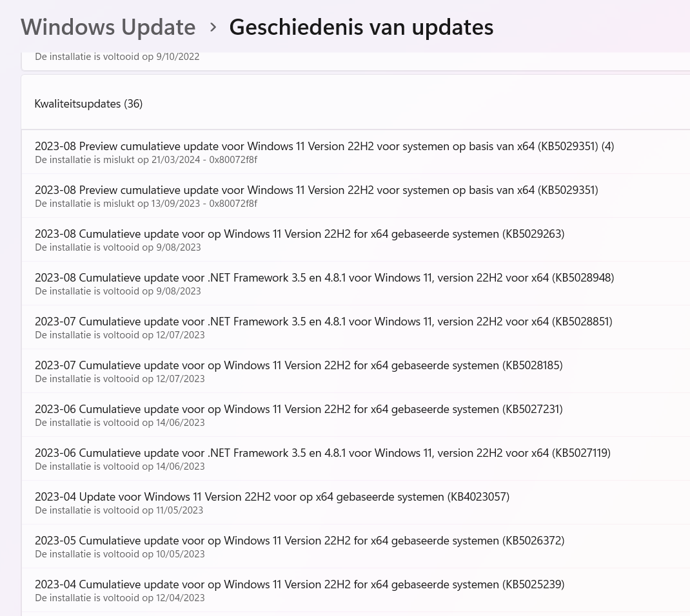Expand the Kwaliteitsupdates (36) section header

click(x=88, y=103)
